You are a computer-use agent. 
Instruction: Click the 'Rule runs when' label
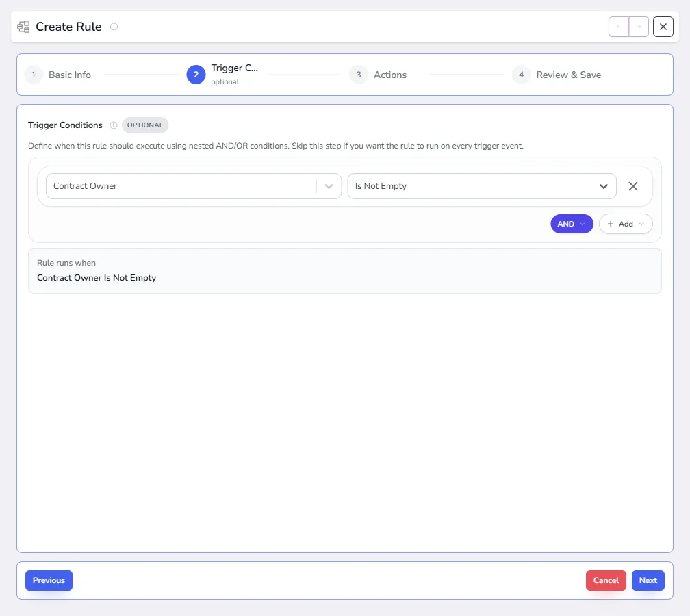[66, 263]
